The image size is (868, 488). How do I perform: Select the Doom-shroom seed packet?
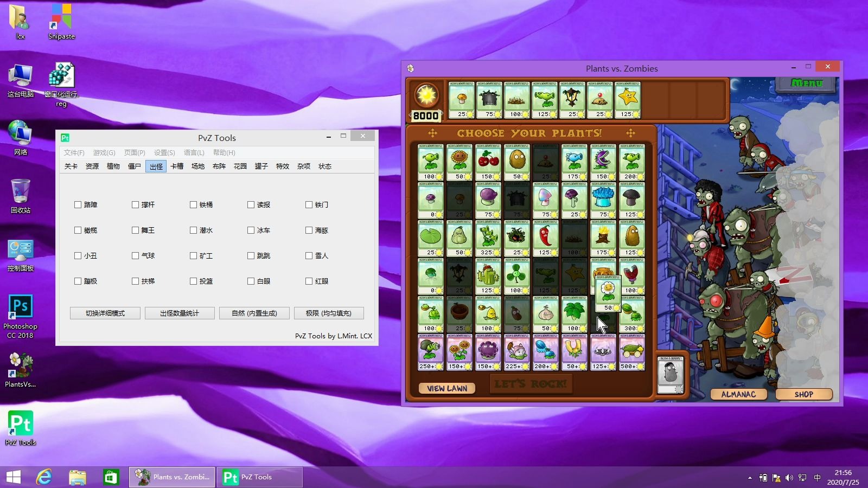631,200
